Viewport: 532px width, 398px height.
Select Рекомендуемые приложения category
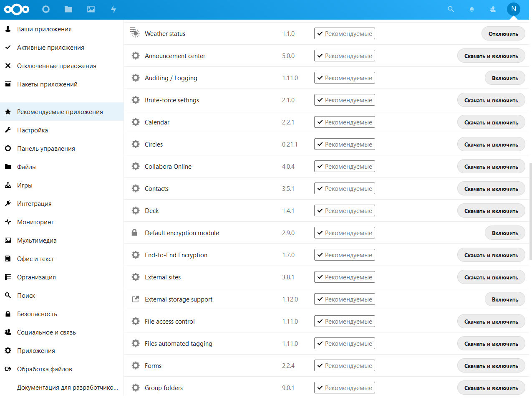click(x=62, y=112)
